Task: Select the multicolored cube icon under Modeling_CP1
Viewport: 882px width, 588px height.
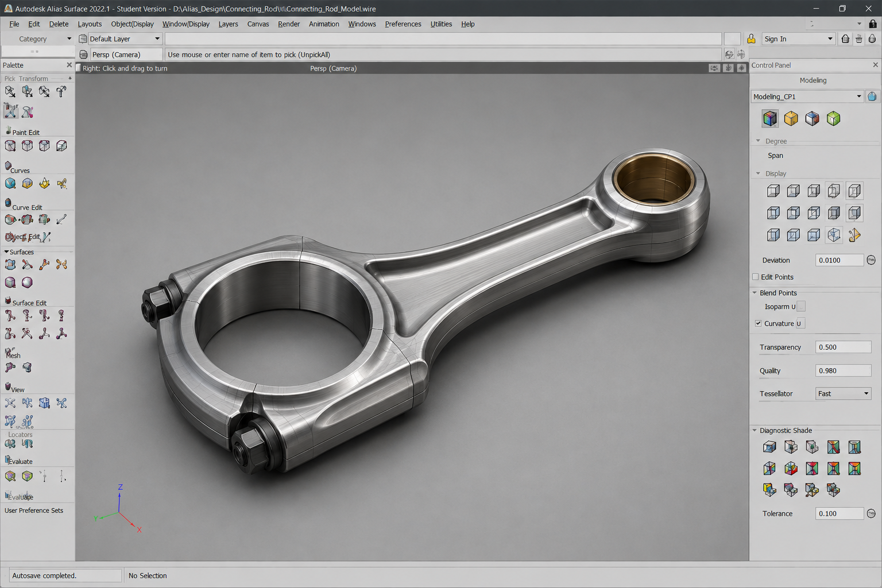Action: [x=770, y=118]
